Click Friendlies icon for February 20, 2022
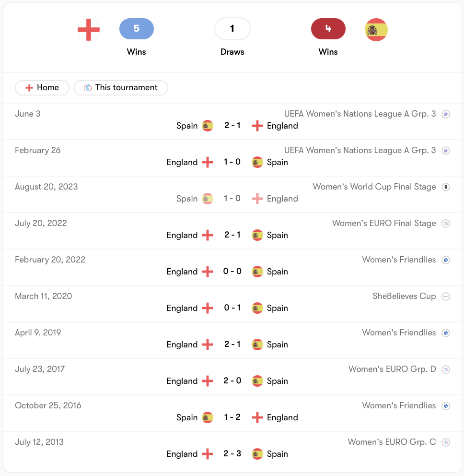Viewport: 464px width, 476px height. tap(445, 260)
